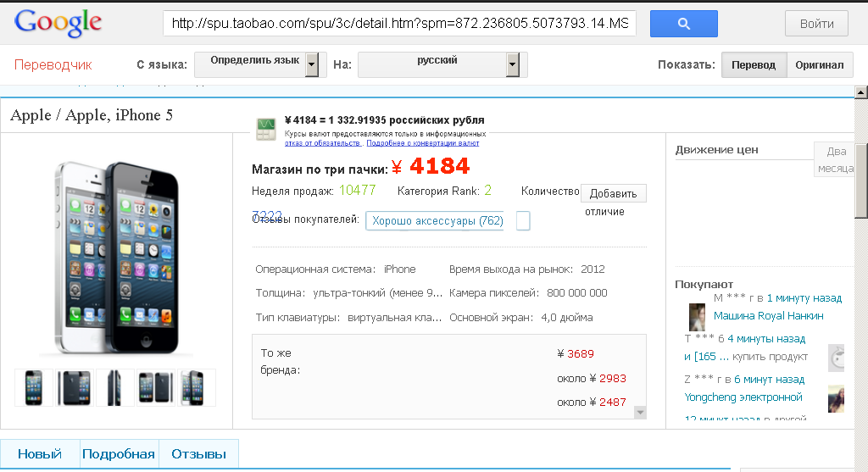Image resolution: width=868 pixels, height=472 pixels.
Task: Select first iPhone thumbnail, front view
Action: pos(34,388)
